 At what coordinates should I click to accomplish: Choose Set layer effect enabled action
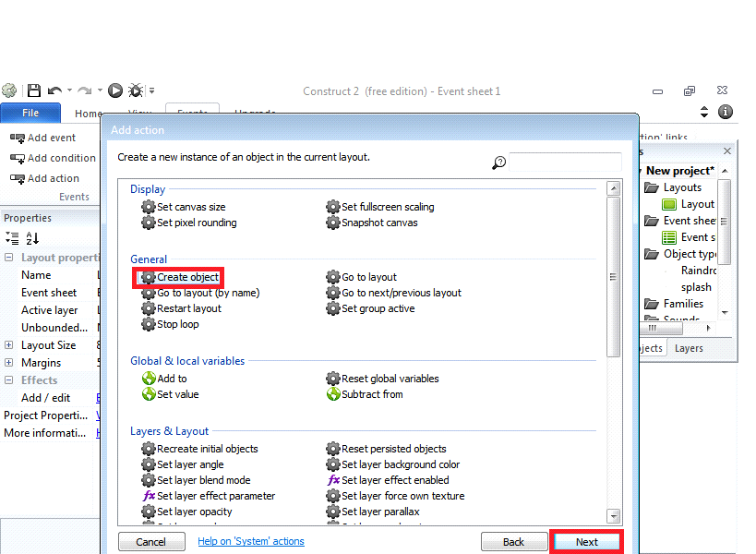[x=388, y=480]
